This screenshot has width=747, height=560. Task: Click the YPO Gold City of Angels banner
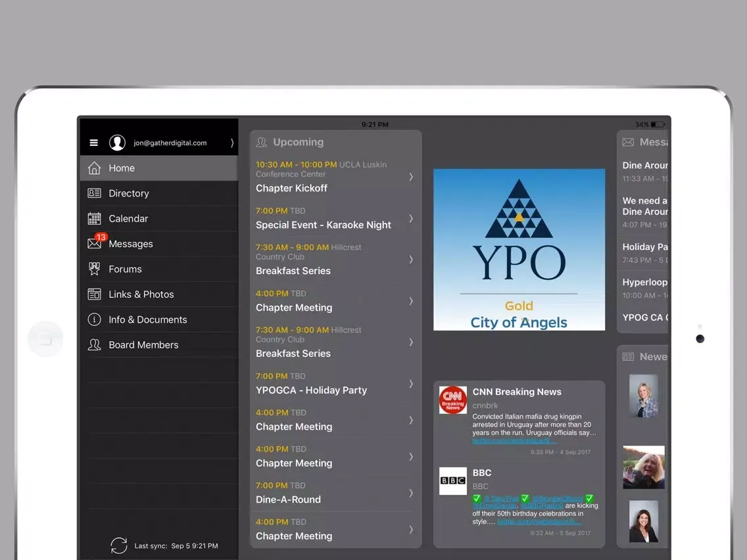click(x=519, y=250)
